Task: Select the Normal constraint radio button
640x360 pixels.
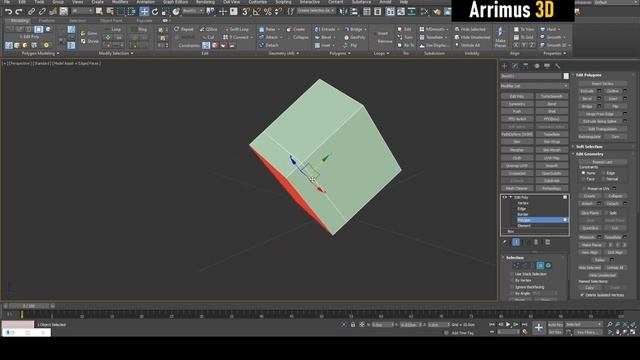Action: [x=603, y=179]
